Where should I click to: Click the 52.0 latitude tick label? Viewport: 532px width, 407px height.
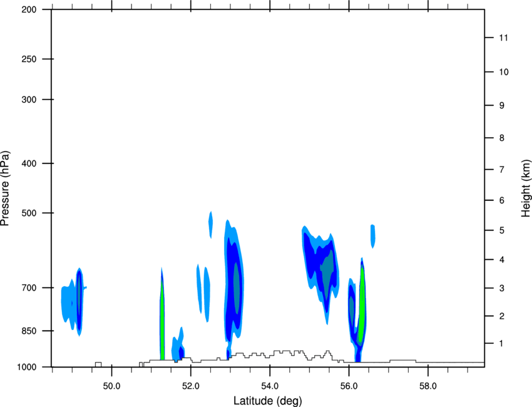pos(191,386)
